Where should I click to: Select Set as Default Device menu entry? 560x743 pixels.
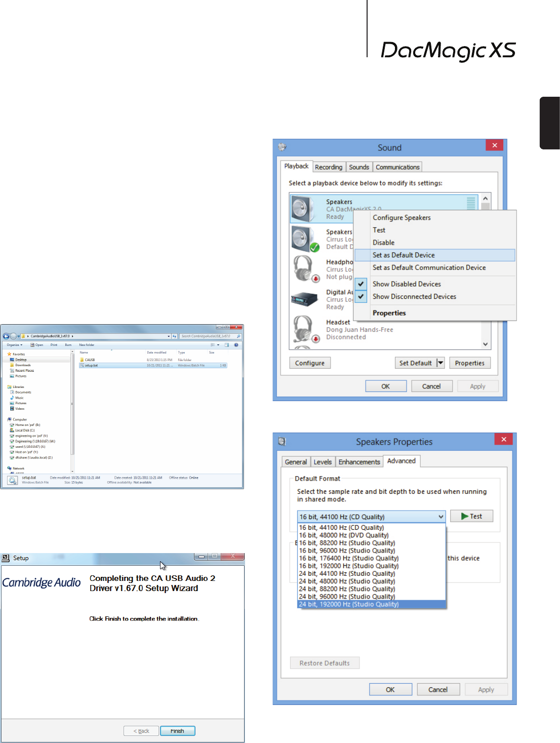point(435,255)
